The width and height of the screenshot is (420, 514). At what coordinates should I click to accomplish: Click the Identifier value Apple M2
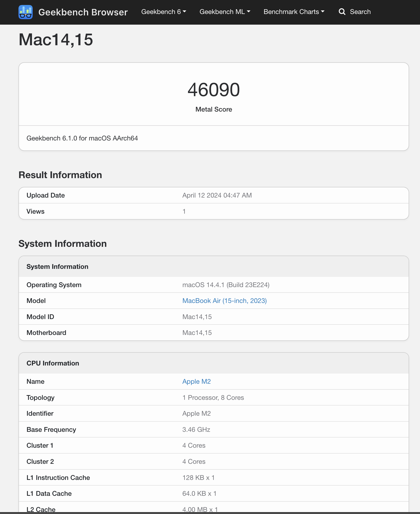[x=197, y=413]
